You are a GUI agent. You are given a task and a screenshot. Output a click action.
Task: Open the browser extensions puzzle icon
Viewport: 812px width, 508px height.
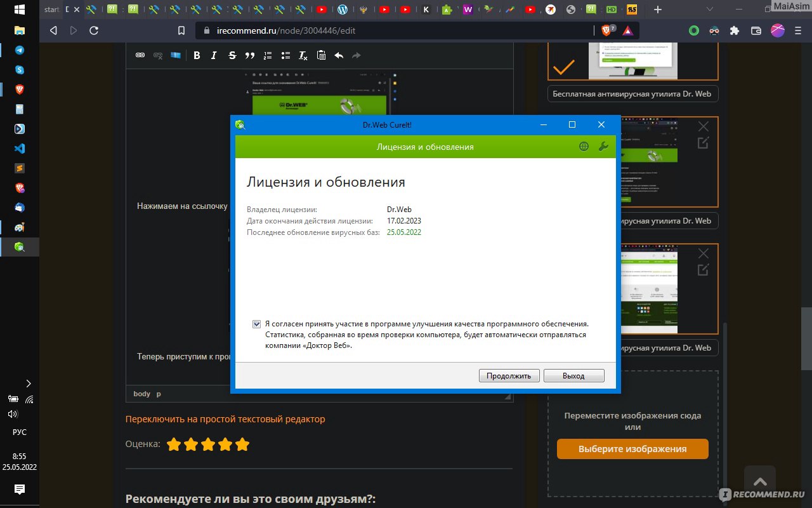coord(735,30)
